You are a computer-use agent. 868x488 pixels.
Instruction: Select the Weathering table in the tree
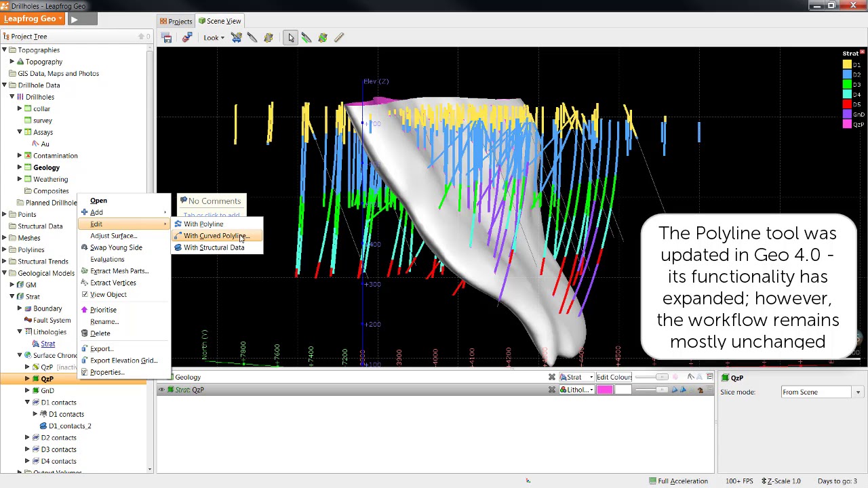(50, 180)
